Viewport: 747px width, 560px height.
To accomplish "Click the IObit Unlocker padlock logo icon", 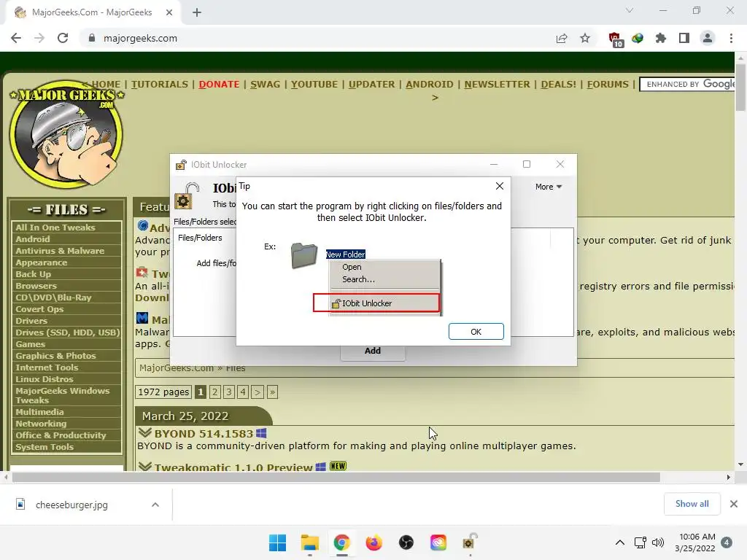I will 186,196.
